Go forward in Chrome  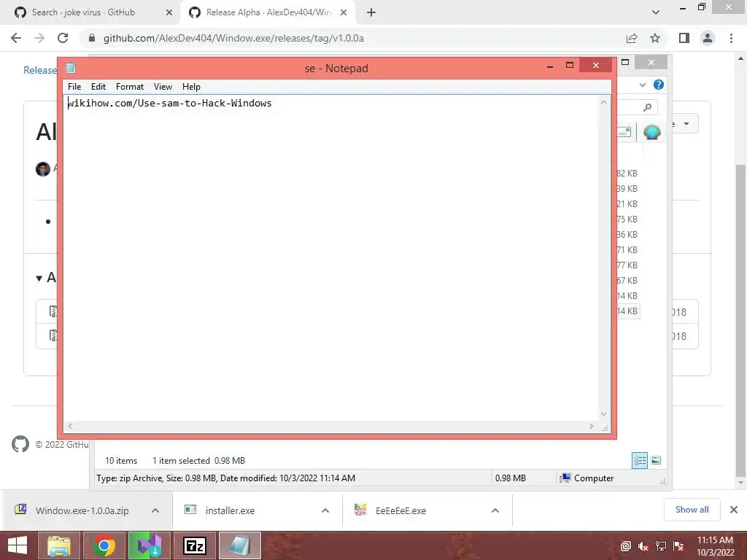pyautogui.click(x=39, y=38)
